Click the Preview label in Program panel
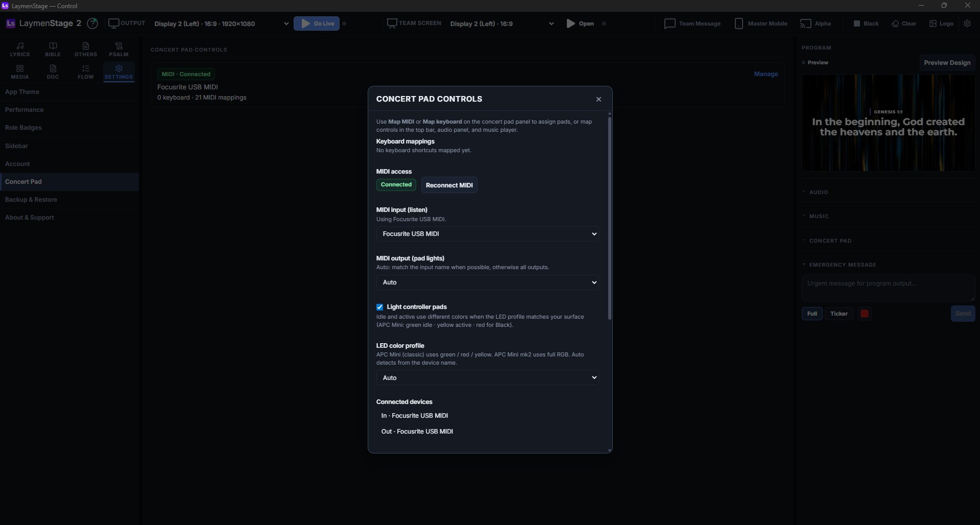Image resolution: width=980 pixels, height=525 pixels. [x=818, y=63]
